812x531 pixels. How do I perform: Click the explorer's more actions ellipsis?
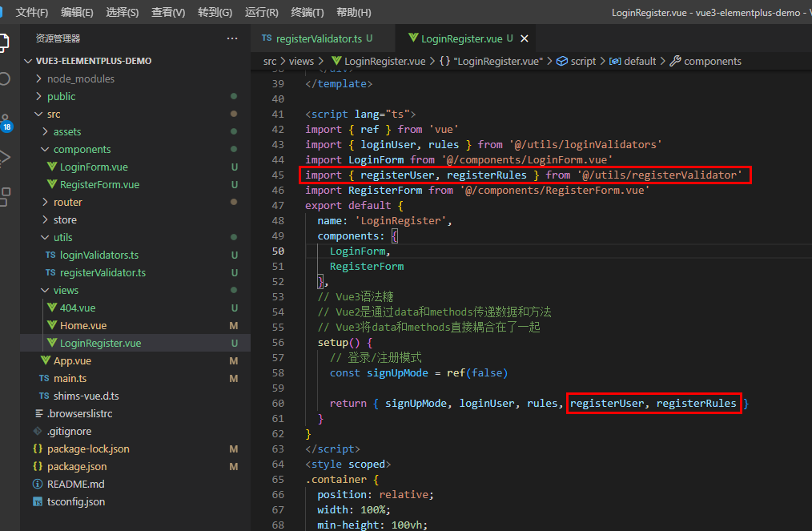[x=232, y=38]
